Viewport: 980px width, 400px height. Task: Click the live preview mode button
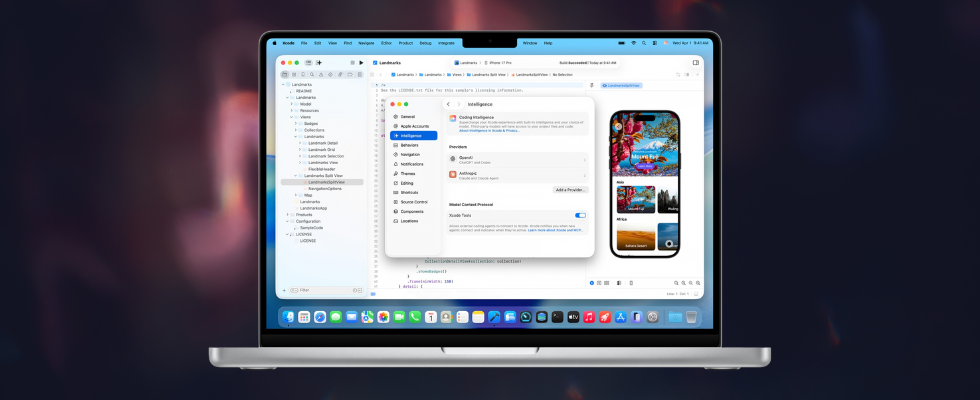pos(592,283)
